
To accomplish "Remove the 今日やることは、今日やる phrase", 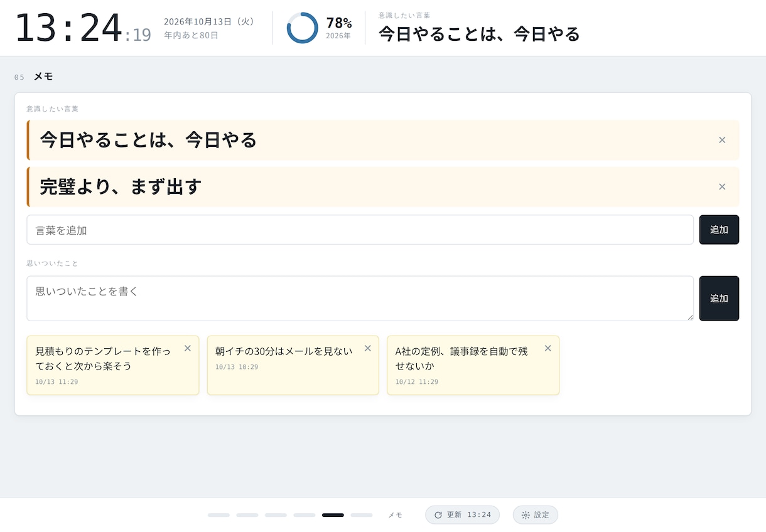I will [722, 140].
